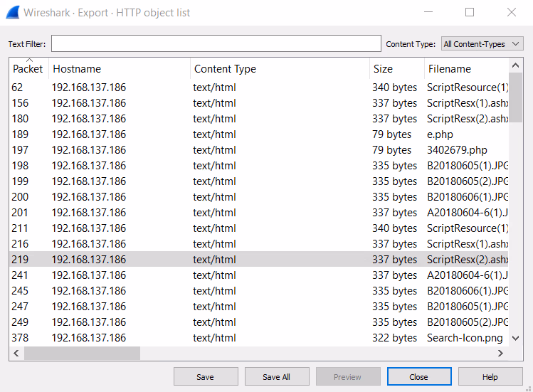The width and height of the screenshot is (533, 392).
Task: Open the Content Type dropdown
Action: click(482, 44)
